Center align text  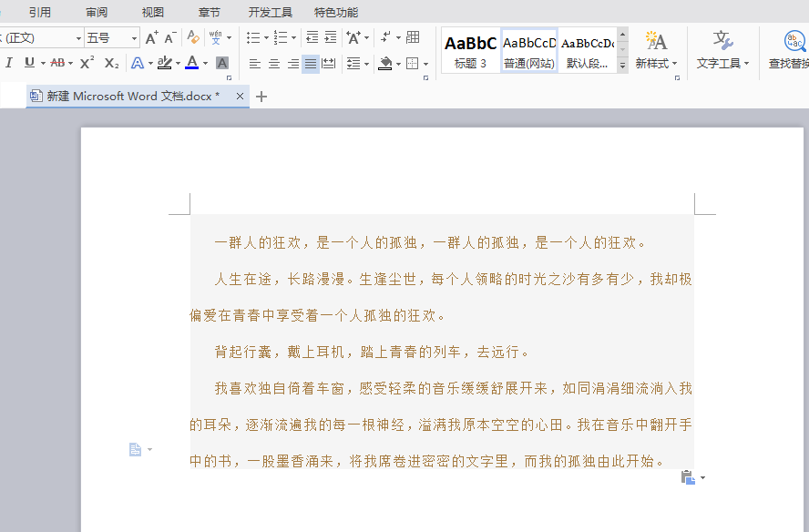pyautogui.click(x=274, y=64)
